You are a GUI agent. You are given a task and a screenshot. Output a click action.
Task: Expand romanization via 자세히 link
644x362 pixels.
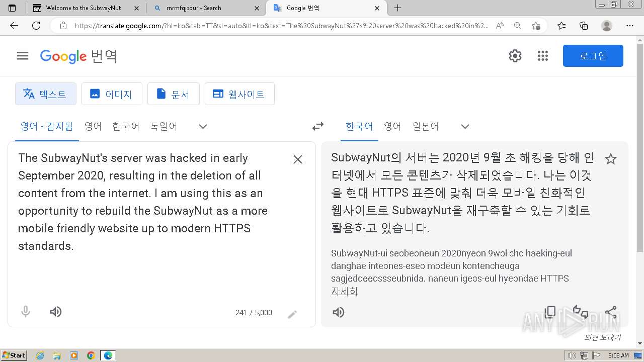coord(345,291)
